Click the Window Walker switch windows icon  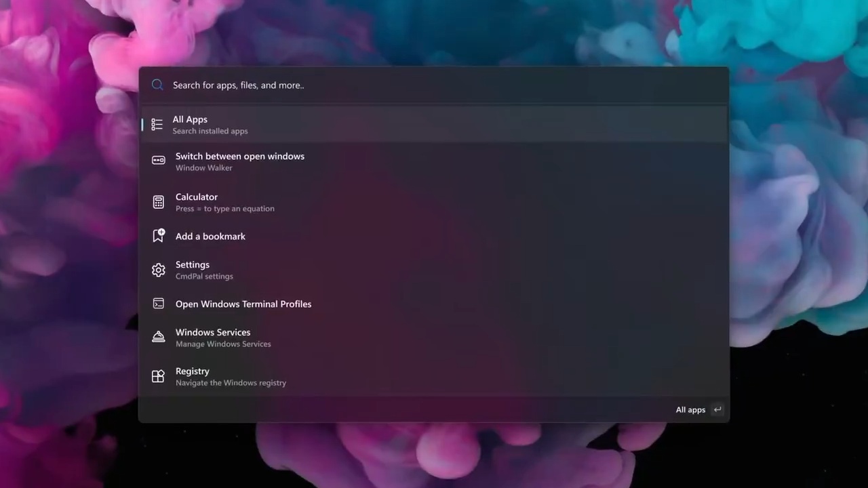click(x=158, y=161)
